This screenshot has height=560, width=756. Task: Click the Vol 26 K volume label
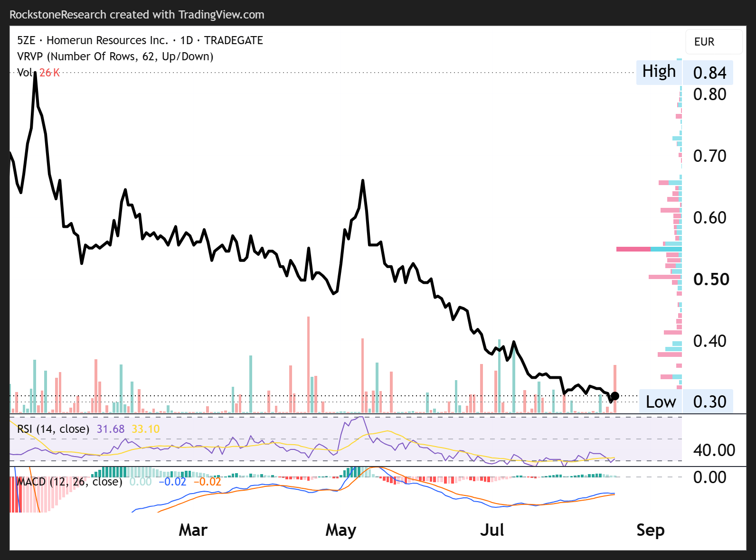click(x=38, y=73)
